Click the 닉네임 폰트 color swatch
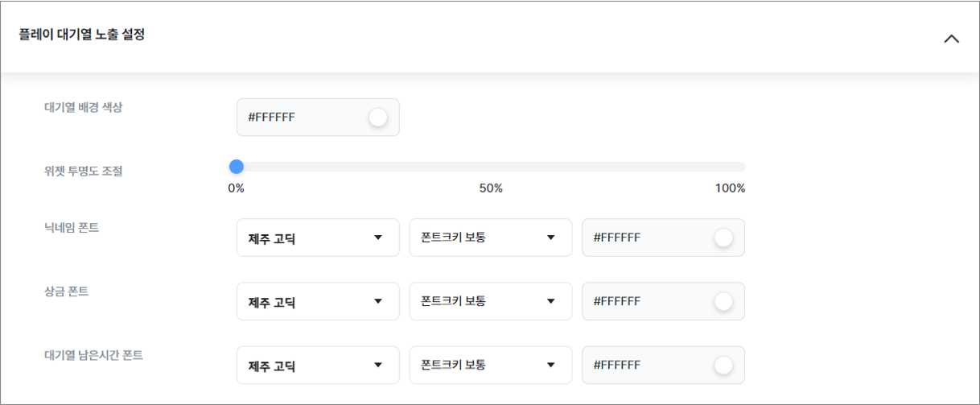The width and height of the screenshot is (980, 405). [723, 238]
